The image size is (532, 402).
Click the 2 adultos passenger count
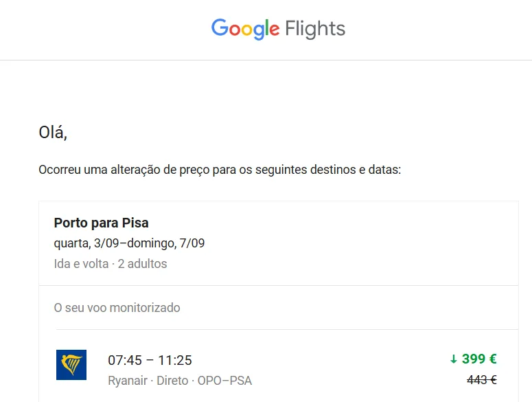[142, 263]
